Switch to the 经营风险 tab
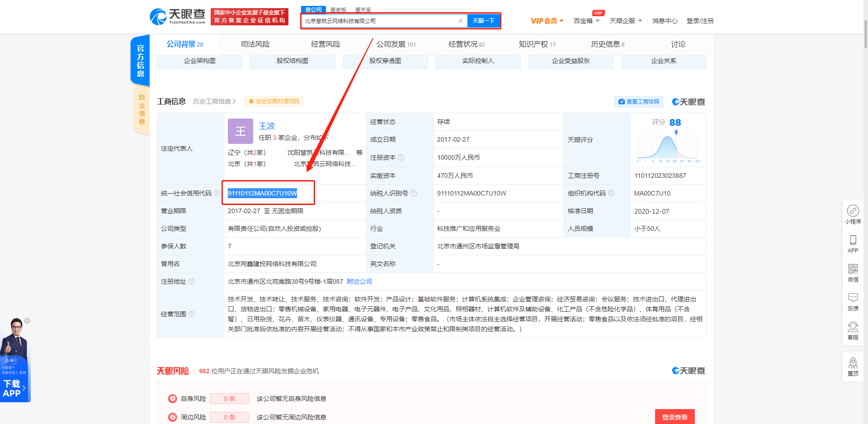Image resolution: width=868 pixels, height=424 pixels. click(x=325, y=44)
